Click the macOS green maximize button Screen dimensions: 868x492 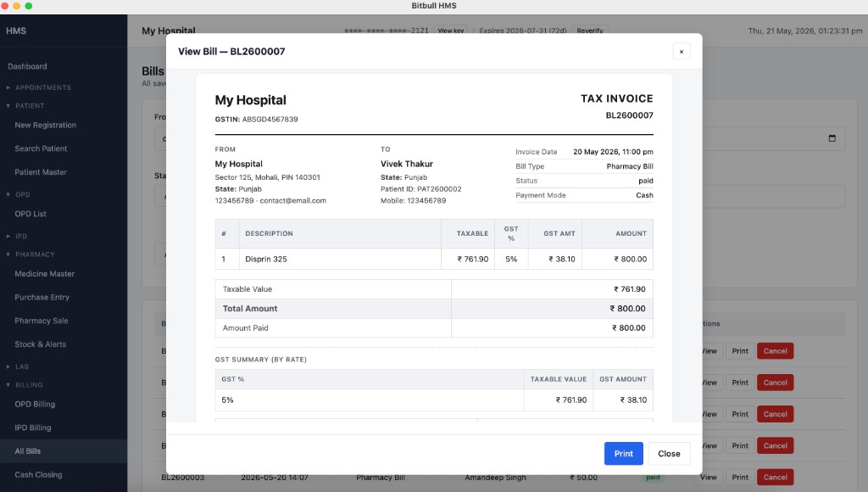pos(29,6)
